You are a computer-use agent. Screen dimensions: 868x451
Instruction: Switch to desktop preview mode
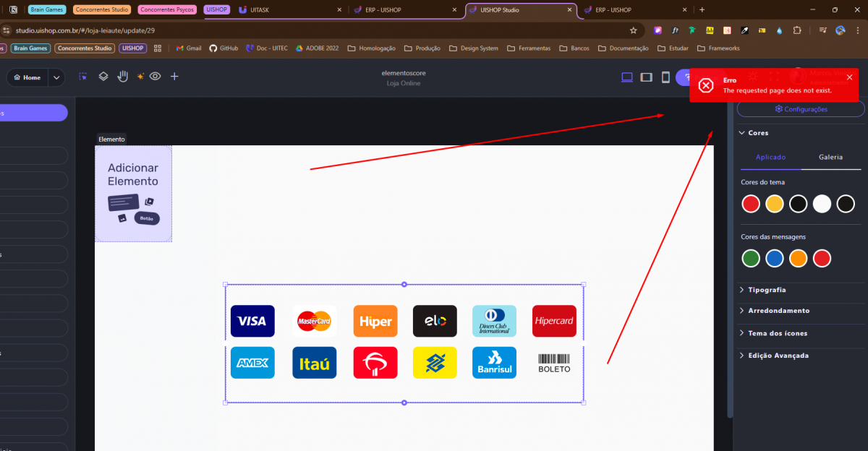[x=627, y=77]
